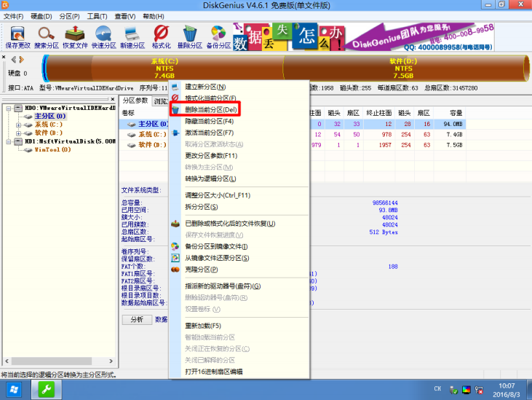
Task: Choose 调整分区大小(Ctrl_F11) menu entry
Action: click(239, 195)
